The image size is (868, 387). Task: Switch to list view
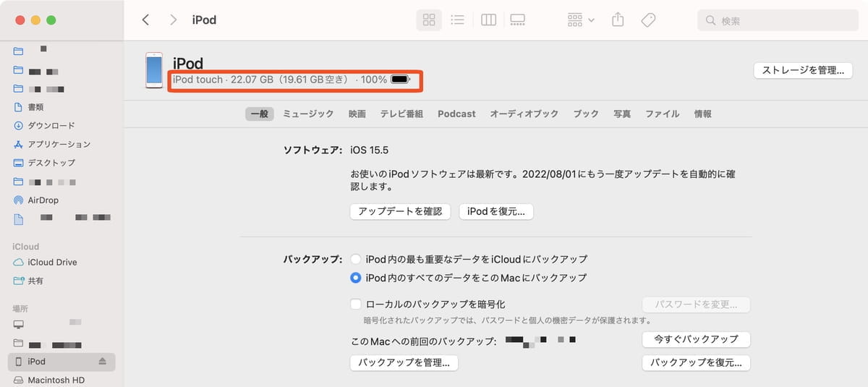pos(457,20)
